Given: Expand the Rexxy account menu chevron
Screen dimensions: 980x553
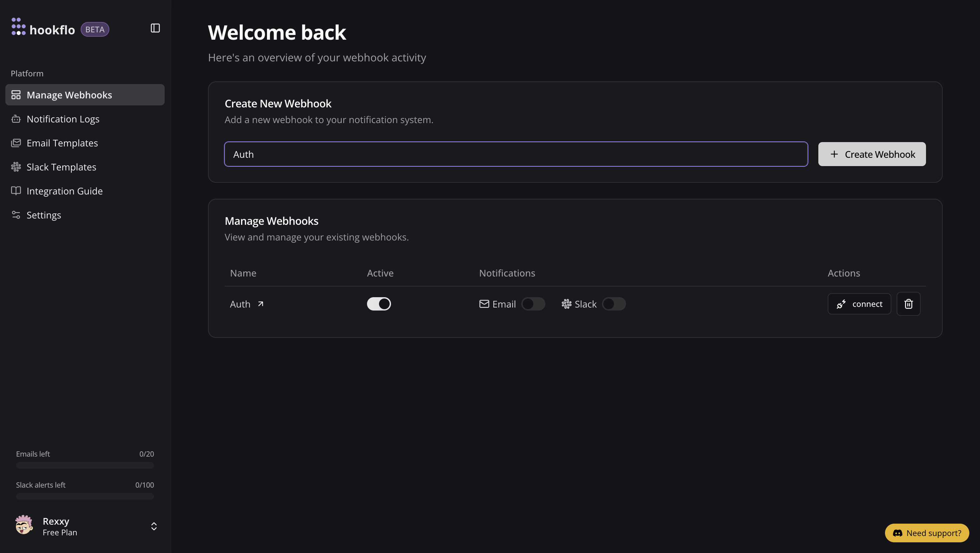Looking at the screenshot, I should coord(154,526).
